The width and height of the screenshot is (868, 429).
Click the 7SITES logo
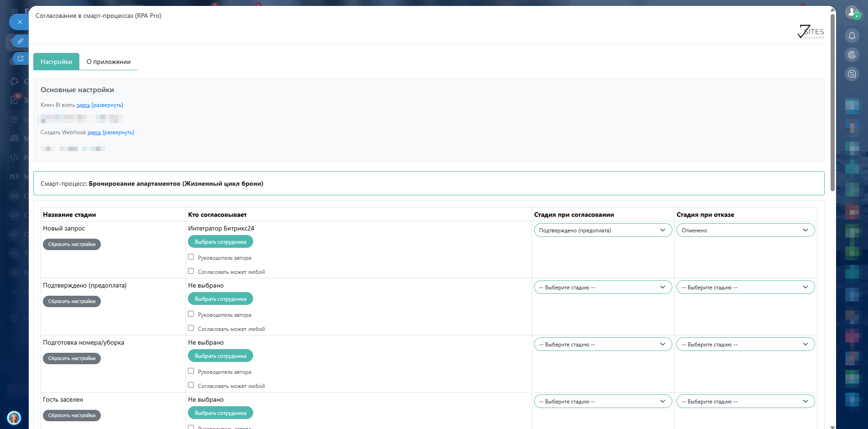(811, 31)
